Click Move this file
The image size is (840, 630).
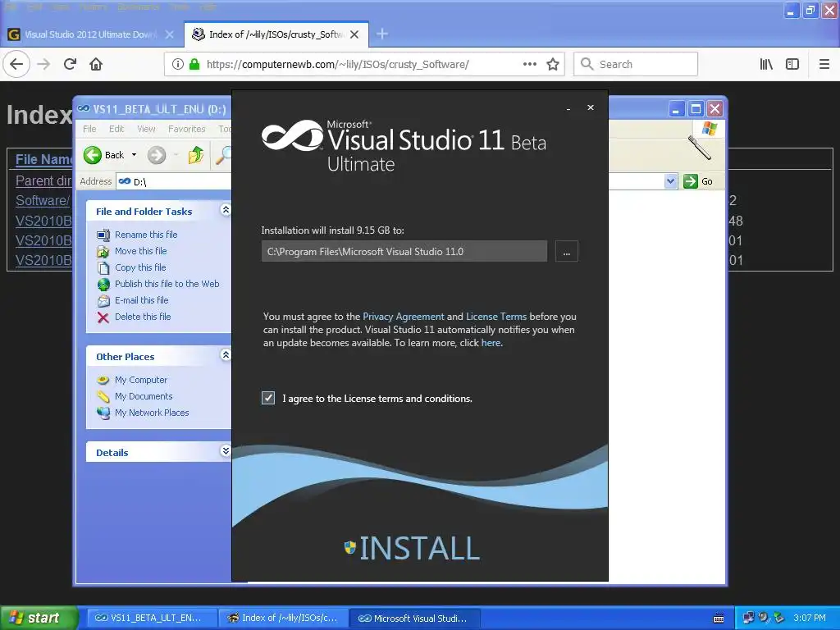(x=141, y=251)
